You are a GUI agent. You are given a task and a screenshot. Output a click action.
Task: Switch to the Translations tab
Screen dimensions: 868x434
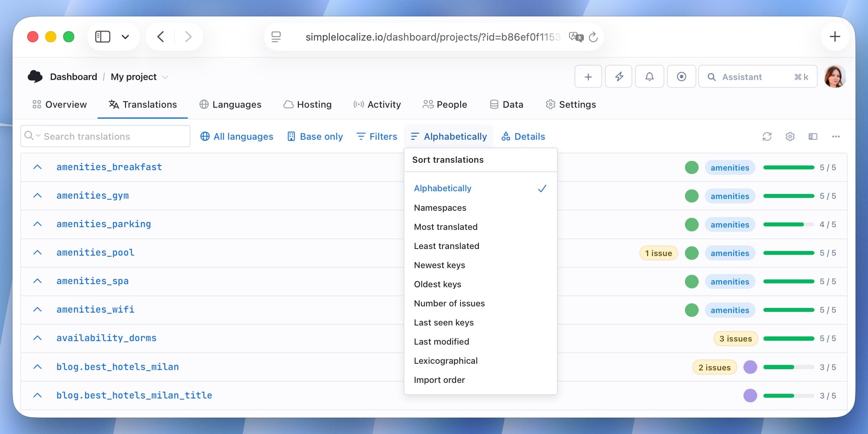[x=143, y=105]
